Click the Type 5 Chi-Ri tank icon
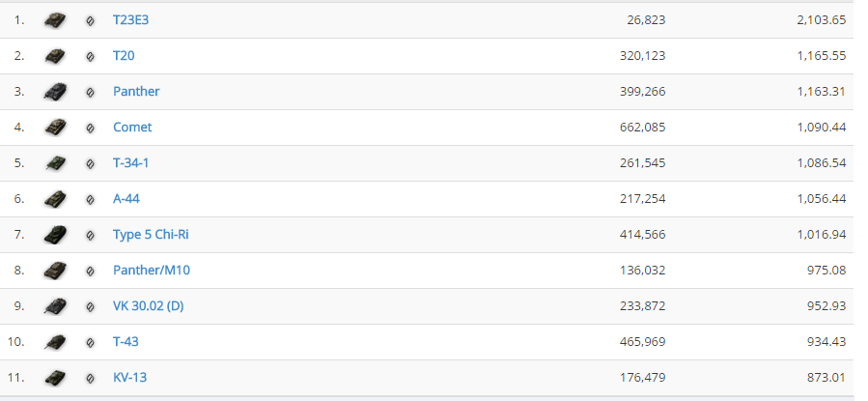The width and height of the screenshot is (868, 401). 55,235
